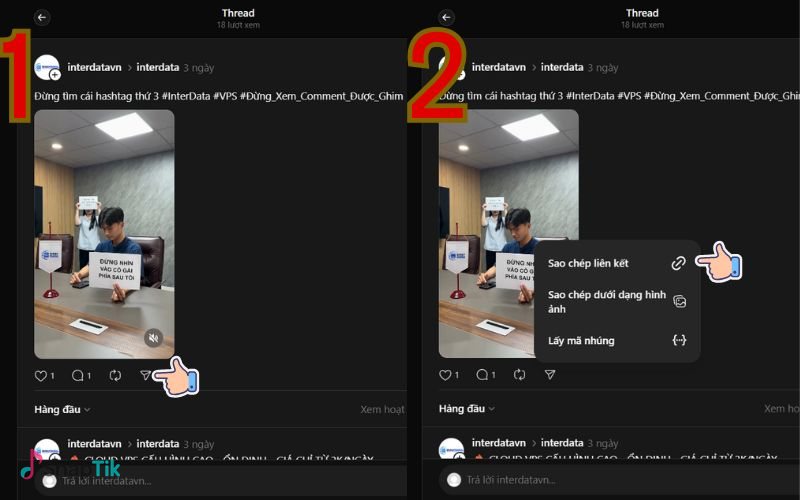800x500 pixels.
Task: Click the share icon in the left panel
Action: click(146, 375)
